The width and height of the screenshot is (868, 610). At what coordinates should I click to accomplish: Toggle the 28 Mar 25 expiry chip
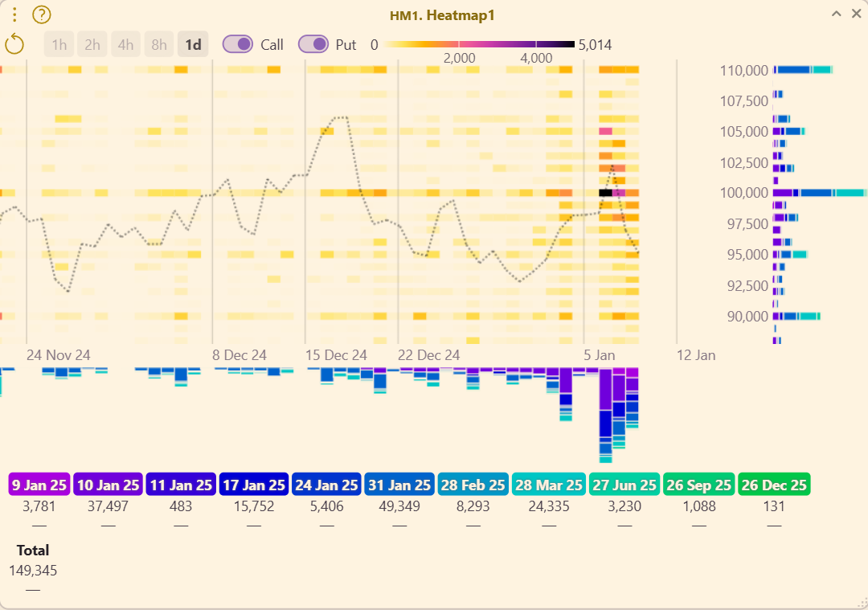point(549,485)
